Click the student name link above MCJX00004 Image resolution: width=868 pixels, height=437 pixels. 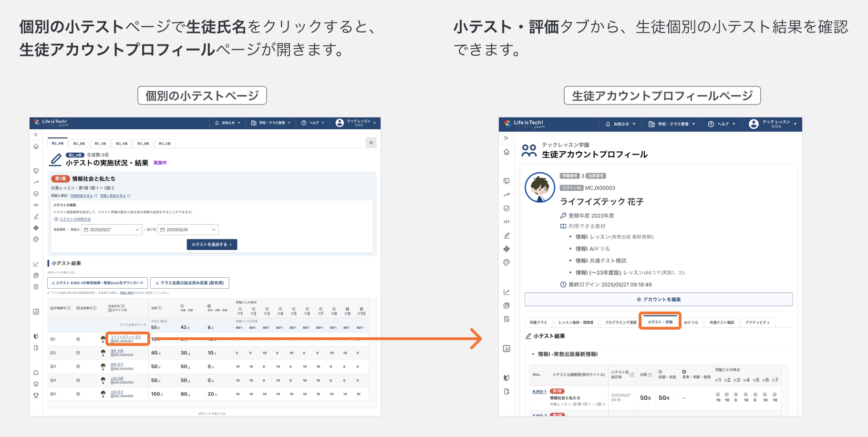click(x=117, y=378)
